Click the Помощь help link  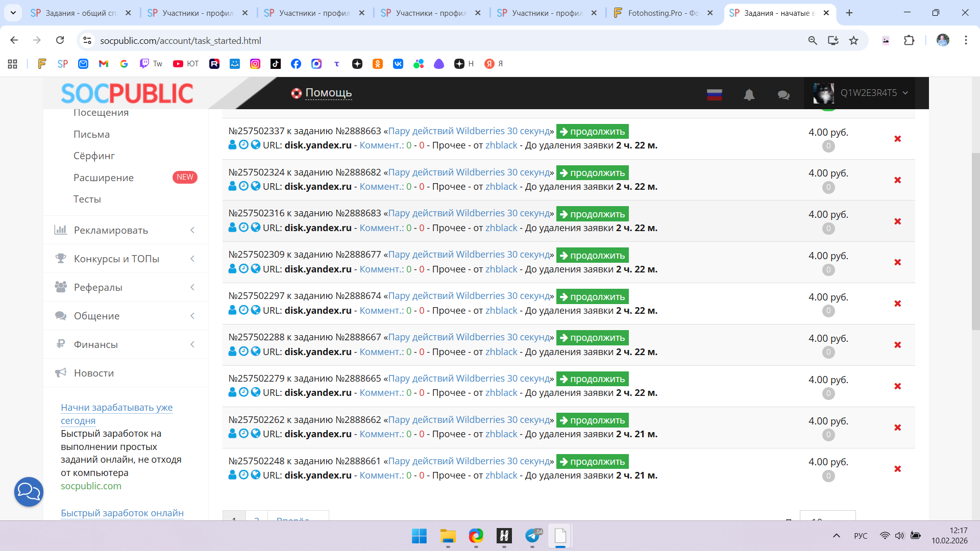click(328, 93)
